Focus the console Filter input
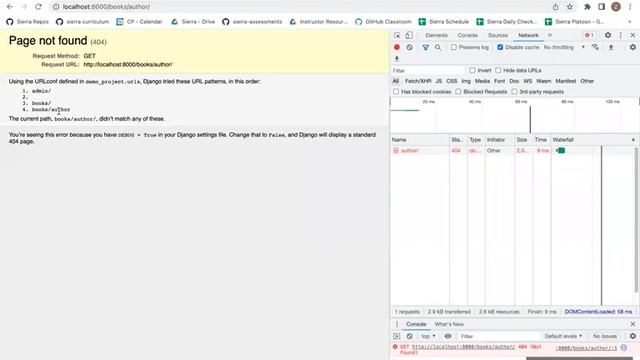This screenshot has height=360, width=640. click(499, 336)
